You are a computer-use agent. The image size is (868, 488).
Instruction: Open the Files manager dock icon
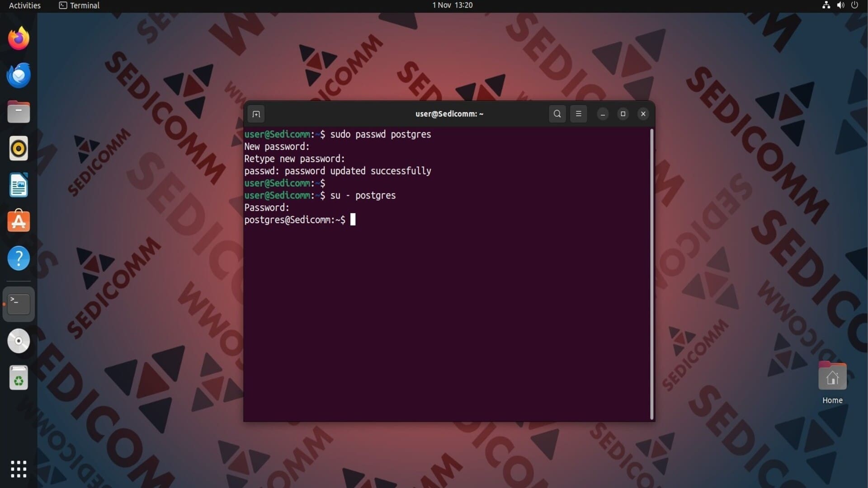[x=19, y=112]
